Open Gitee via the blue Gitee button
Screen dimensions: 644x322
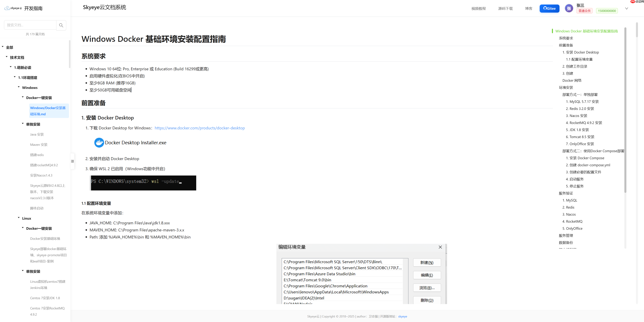point(549,8)
